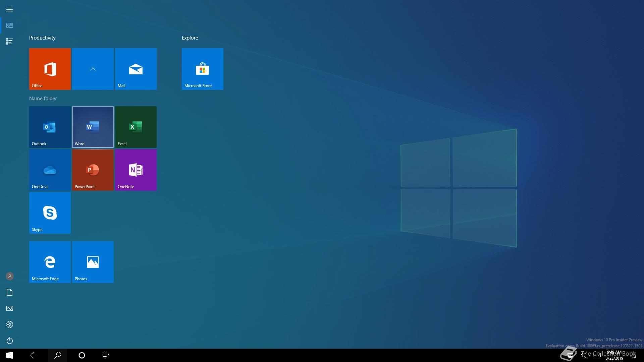
Task: Open the Office tile
Action: point(50,69)
